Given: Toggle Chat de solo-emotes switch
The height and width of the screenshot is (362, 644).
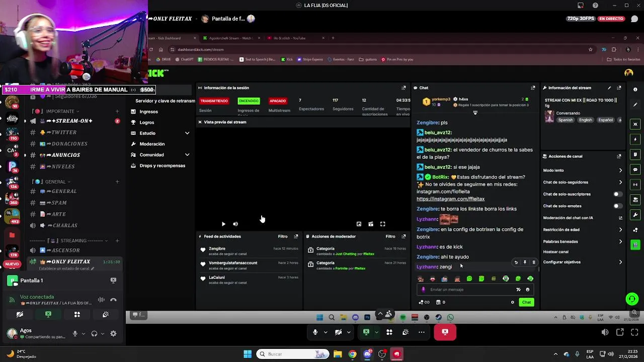Looking at the screenshot, I should (617, 206).
